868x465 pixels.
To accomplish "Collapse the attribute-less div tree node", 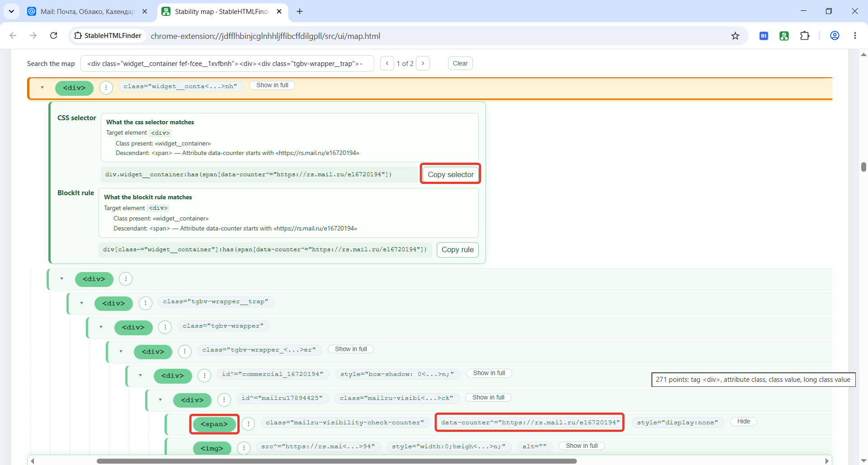I will pyautogui.click(x=62, y=279).
